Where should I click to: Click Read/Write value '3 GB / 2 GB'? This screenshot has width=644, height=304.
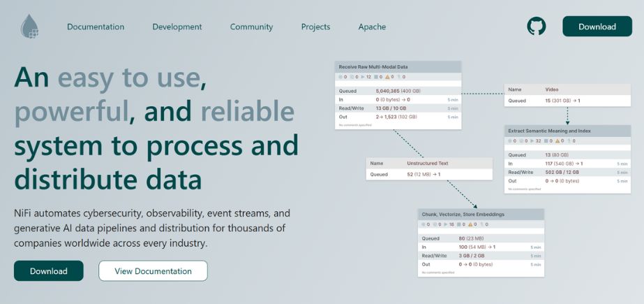tap(472, 256)
